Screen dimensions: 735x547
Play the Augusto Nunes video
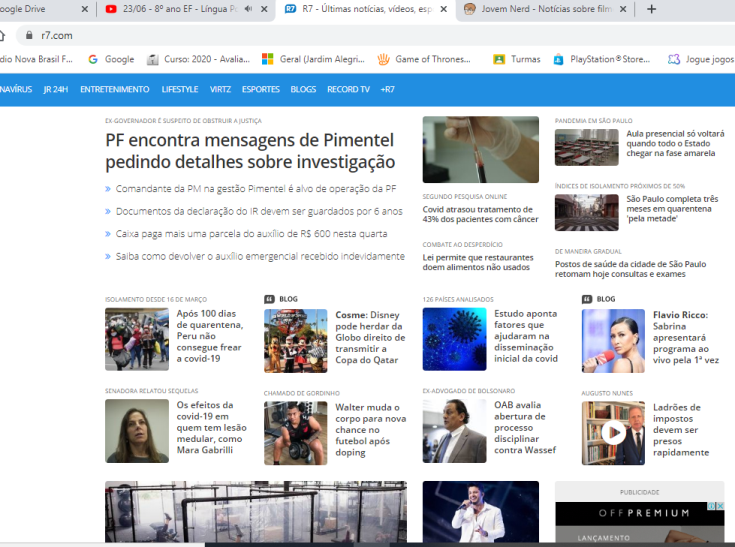coord(613,433)
